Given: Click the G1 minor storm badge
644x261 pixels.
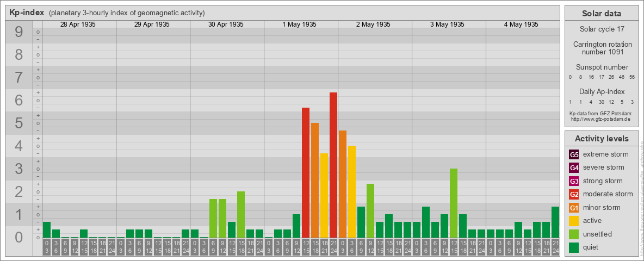Looking at the screenshot, I should click(x=574, y=208).
